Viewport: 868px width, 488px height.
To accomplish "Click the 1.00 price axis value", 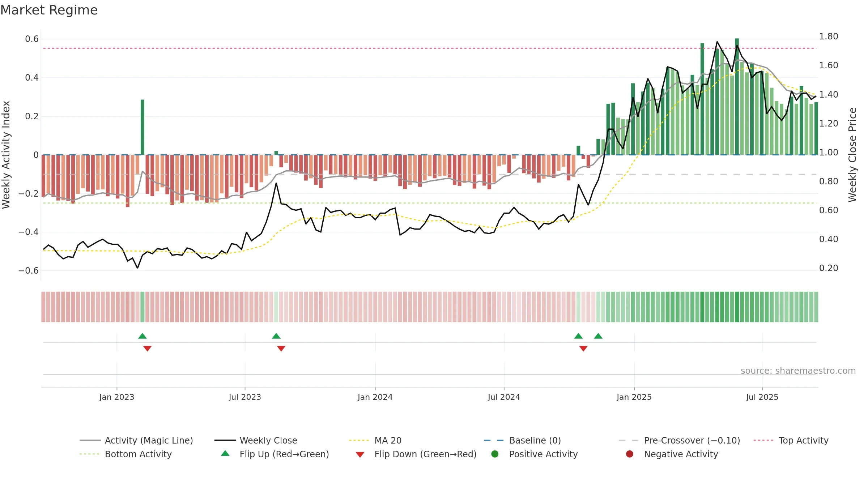I will [829, 153].
